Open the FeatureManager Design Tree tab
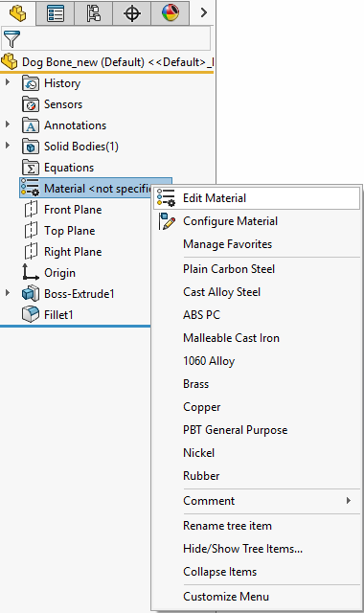 [17, 12]
